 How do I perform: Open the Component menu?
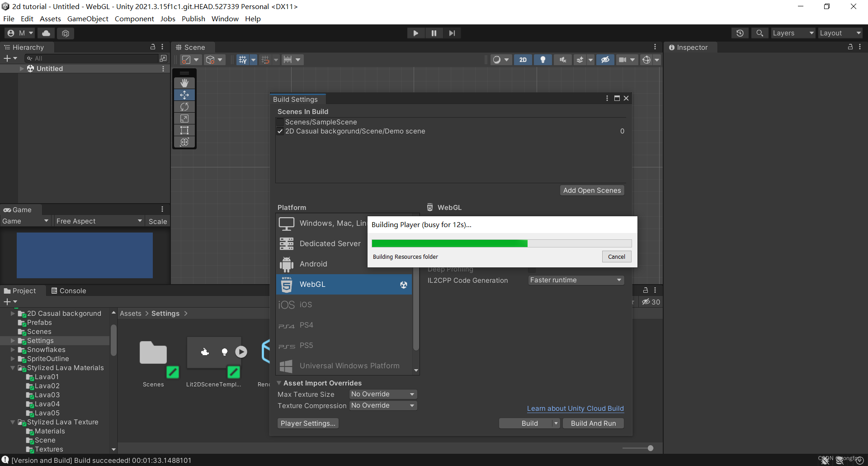pos(134,19)
